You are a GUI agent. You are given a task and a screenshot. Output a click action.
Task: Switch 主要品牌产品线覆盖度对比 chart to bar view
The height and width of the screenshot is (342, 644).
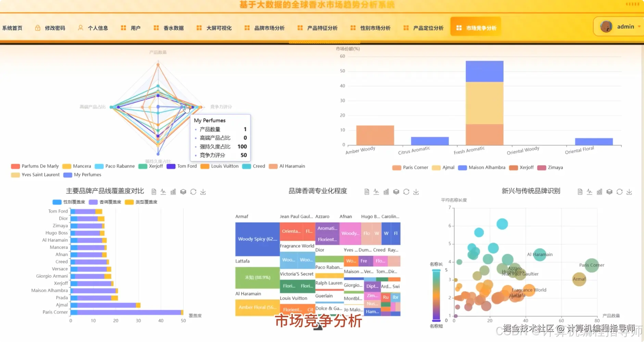click(x=173, y=192)
